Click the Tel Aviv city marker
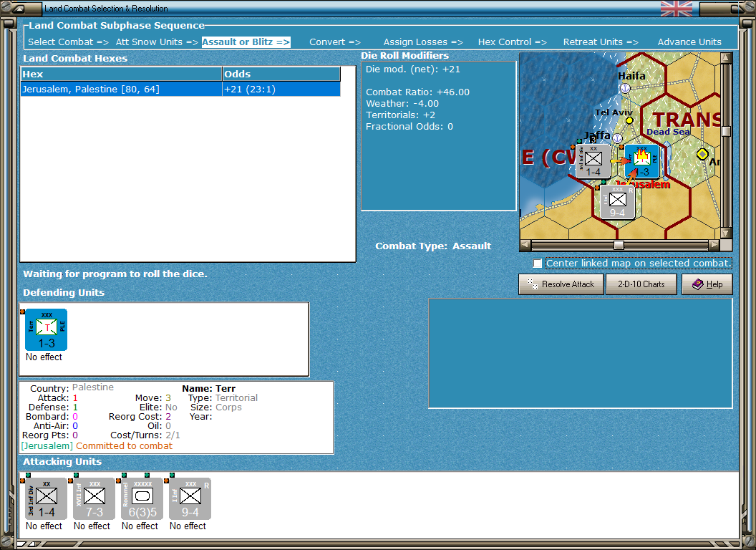756x550 pixels. (x=629, y=120)
